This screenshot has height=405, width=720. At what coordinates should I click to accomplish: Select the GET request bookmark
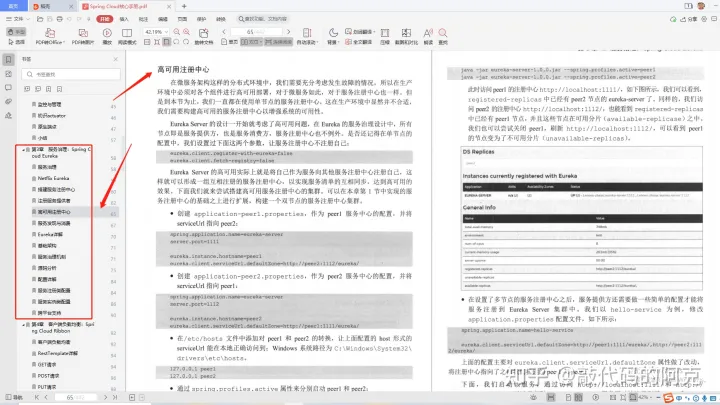tap(47, 365)
